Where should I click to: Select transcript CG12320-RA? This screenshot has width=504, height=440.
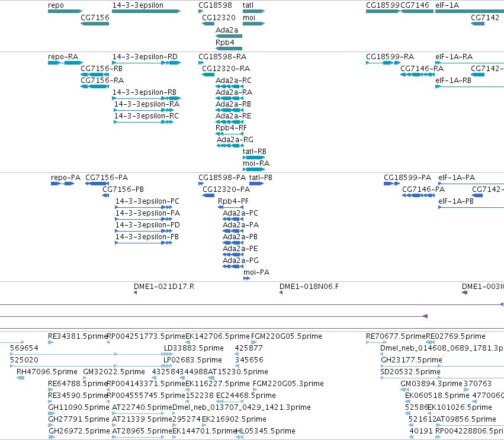pyautogui.click(x=208, y=75)
